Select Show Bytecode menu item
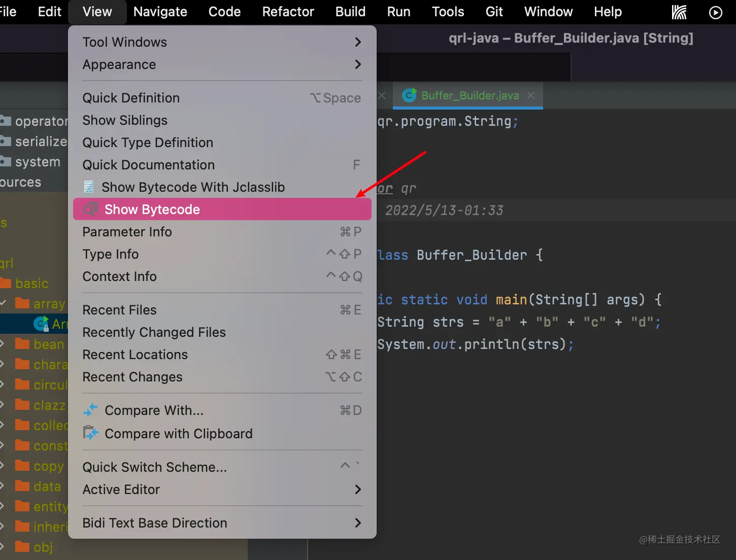 [x=152, y=209]
